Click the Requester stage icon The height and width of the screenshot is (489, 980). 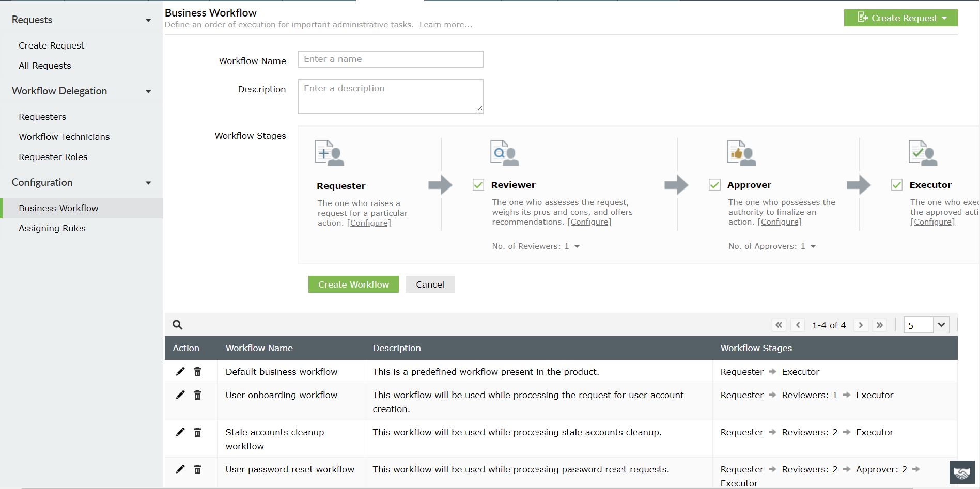point(330,153)
